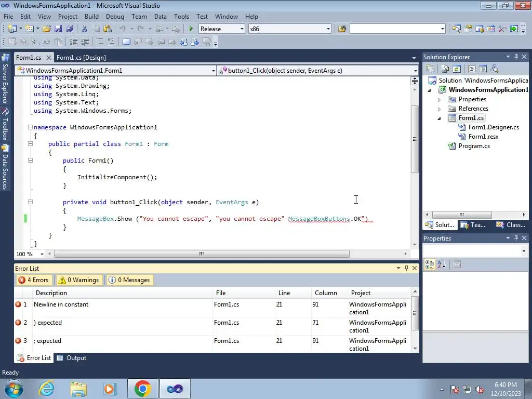The height and width of the screenshot is (399, 532).
Task: Click View Code icon in Solution Explorer
Action: tap(472, 69)
